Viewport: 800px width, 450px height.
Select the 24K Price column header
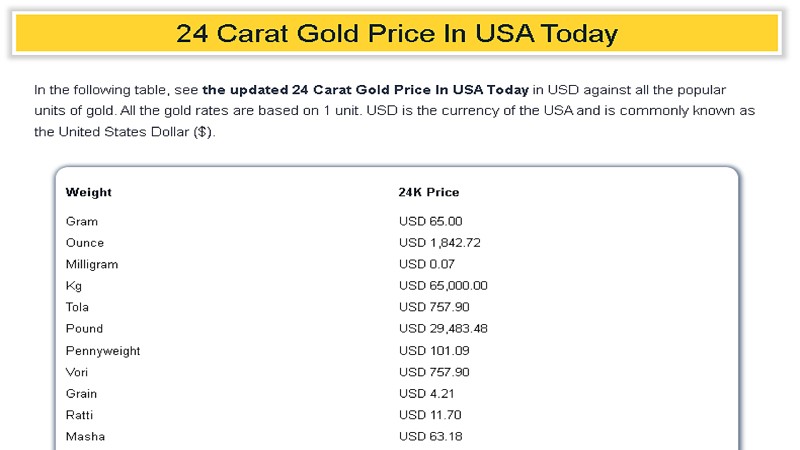tap(429, 192)
